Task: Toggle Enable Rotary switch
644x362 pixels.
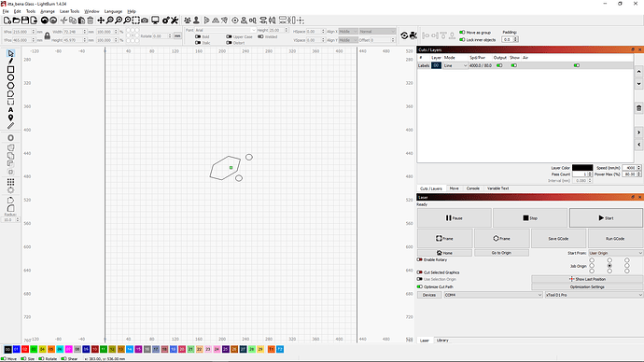Action: tap(420, 259)
